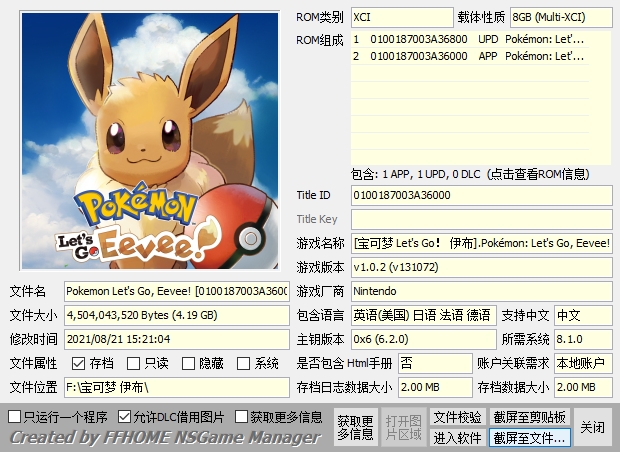The image size is (620, 452).
Task: Open 进入软件 button
Action: click(457, 438)
